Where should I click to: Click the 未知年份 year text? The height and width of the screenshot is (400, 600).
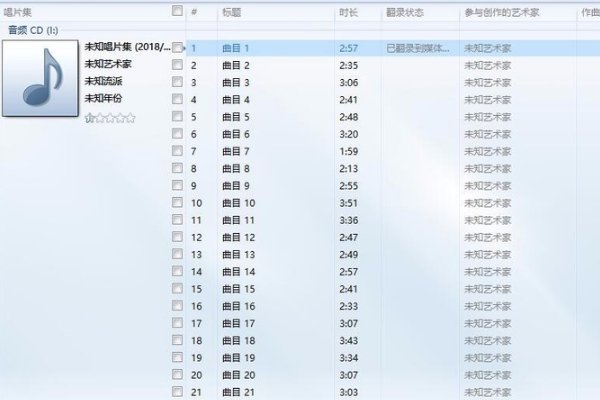(x=103, y=98)
